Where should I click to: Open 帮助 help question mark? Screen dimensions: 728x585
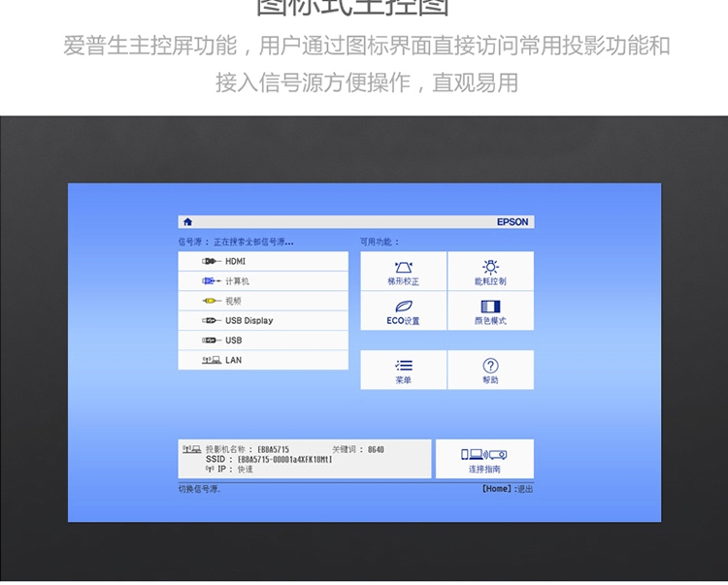coord(490,371)
